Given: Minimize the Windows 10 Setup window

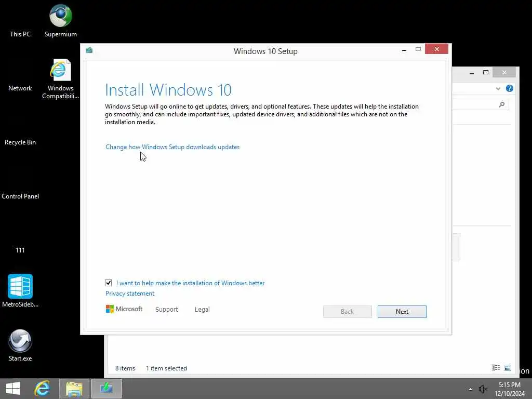Looking at the screenshot, I should click(x=404, y=49).
